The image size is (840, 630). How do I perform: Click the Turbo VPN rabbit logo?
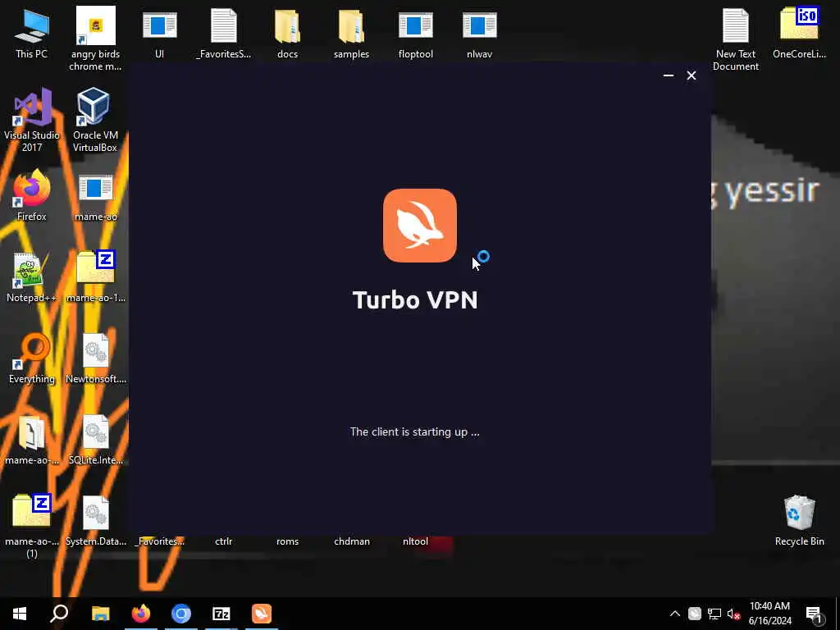click(x=419, y=226)
